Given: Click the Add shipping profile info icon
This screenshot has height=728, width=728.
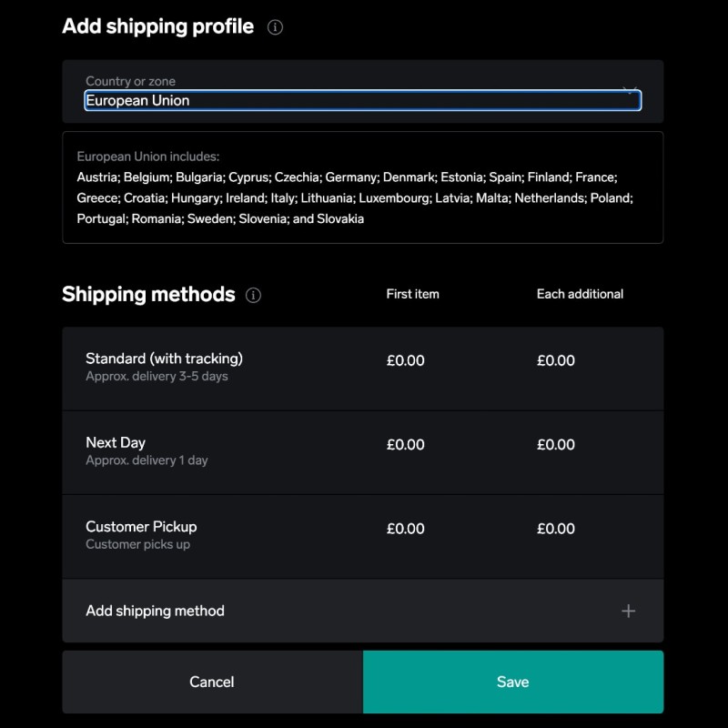Looking at the screenshot, I should pos(274,27).
